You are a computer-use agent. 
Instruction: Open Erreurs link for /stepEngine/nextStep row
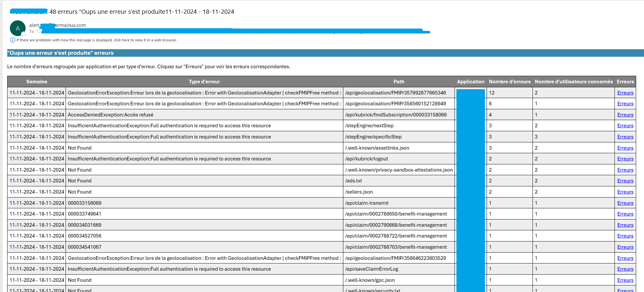[x=625, y=126]
